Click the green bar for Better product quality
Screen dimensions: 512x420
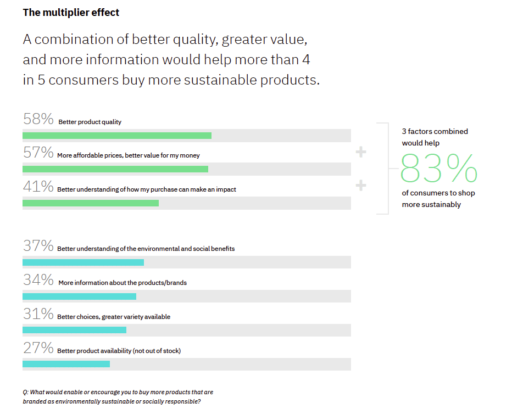pos(116,136)
